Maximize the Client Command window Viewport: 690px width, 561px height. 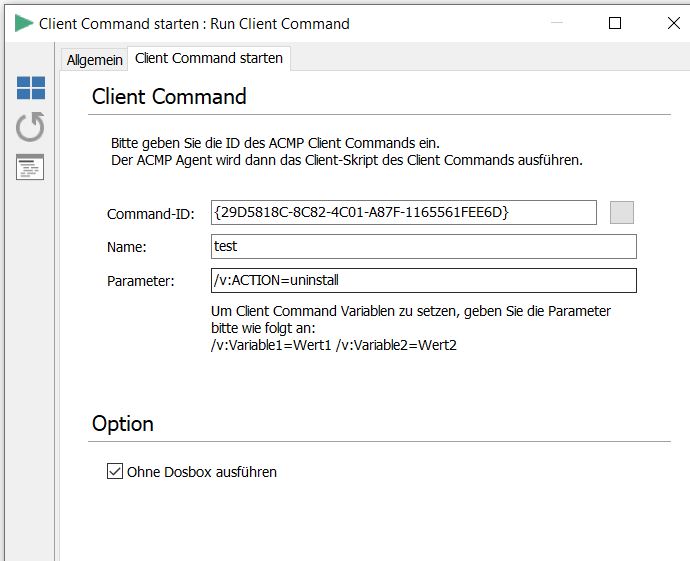pos(615,23)
